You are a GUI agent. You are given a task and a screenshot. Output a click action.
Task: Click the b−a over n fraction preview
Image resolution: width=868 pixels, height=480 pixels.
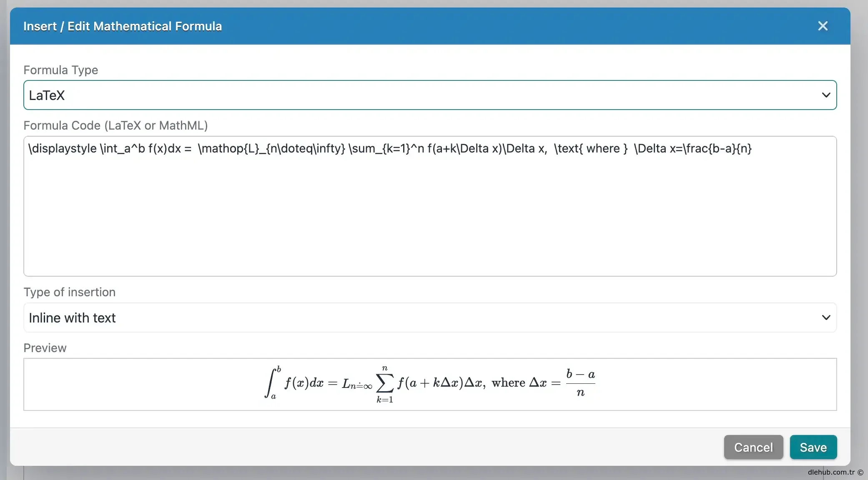[x=580, y=383]
